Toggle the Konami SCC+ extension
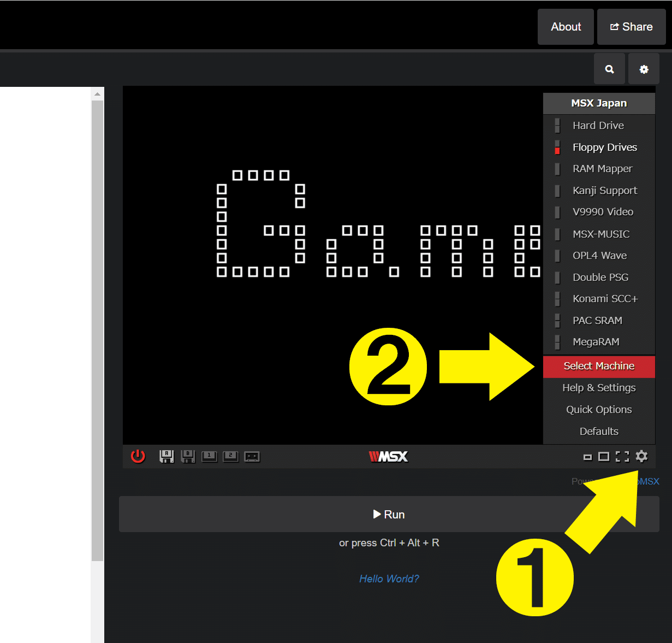Viewport: 672px width, 643px height. (x=599, y=299)
